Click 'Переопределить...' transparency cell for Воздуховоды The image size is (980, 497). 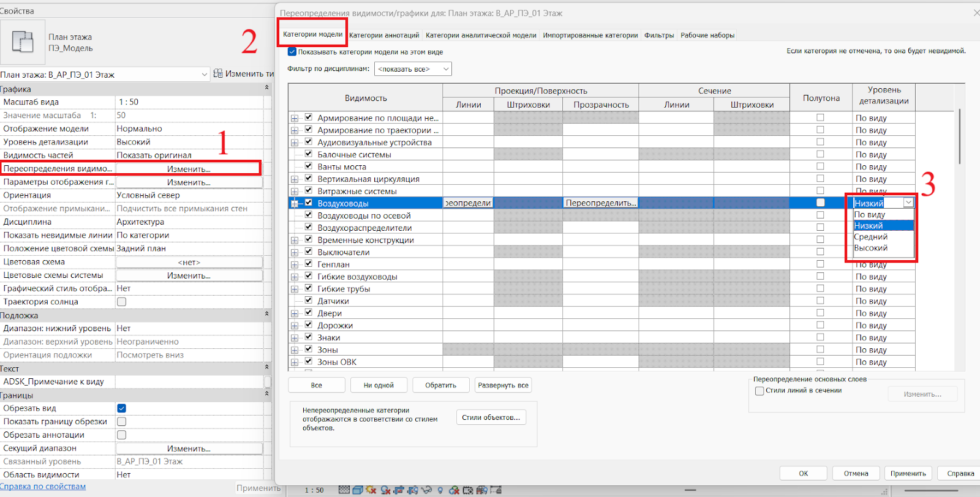click(600, 203)
